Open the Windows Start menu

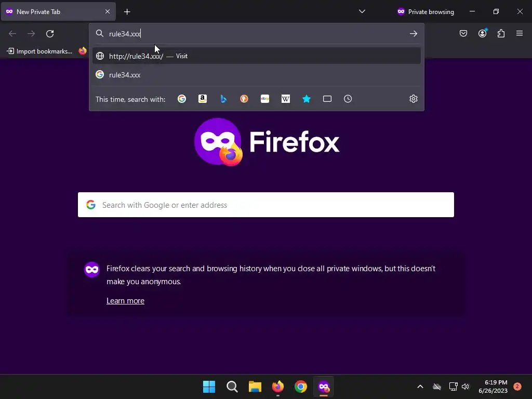click(209, 387)
